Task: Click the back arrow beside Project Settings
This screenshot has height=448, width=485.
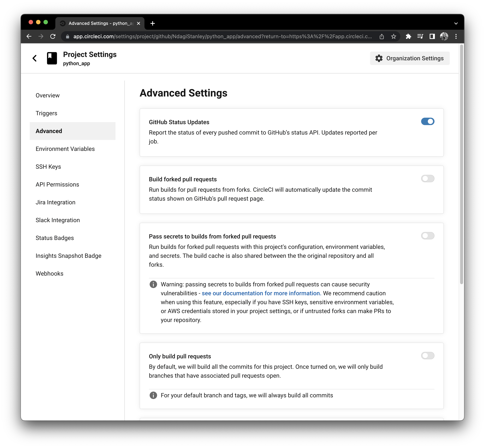Action: point(35,58)
